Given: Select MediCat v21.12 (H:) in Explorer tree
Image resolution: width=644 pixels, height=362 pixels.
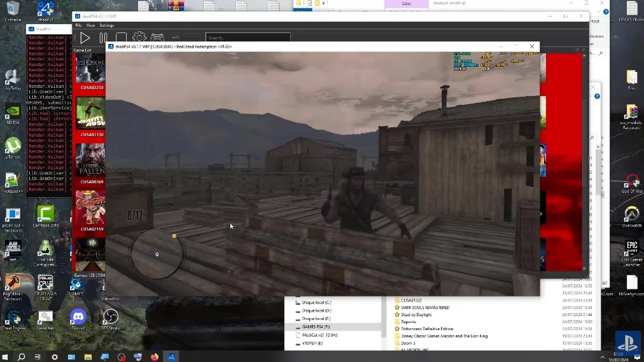Looking at the screenshot, I should click(x=319, y=335).
